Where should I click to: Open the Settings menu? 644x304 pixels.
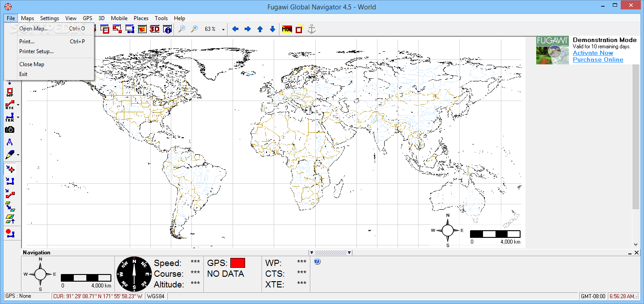tap(49, 18)
